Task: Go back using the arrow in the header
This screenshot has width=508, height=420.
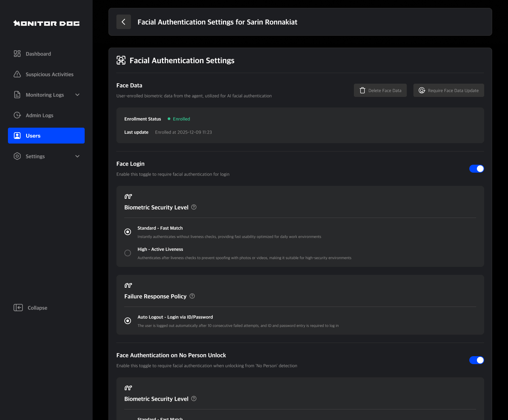Action: pos(123,22)
